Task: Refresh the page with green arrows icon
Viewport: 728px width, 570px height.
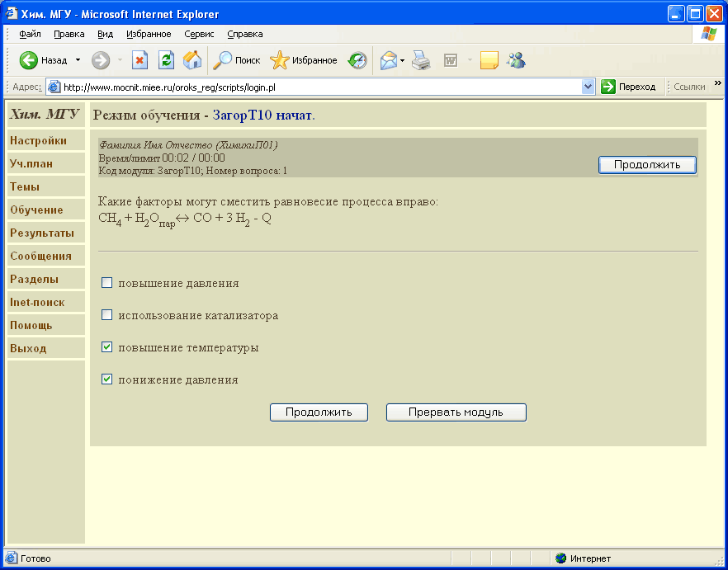Action: pyautogui.click(x=166, y=60)
